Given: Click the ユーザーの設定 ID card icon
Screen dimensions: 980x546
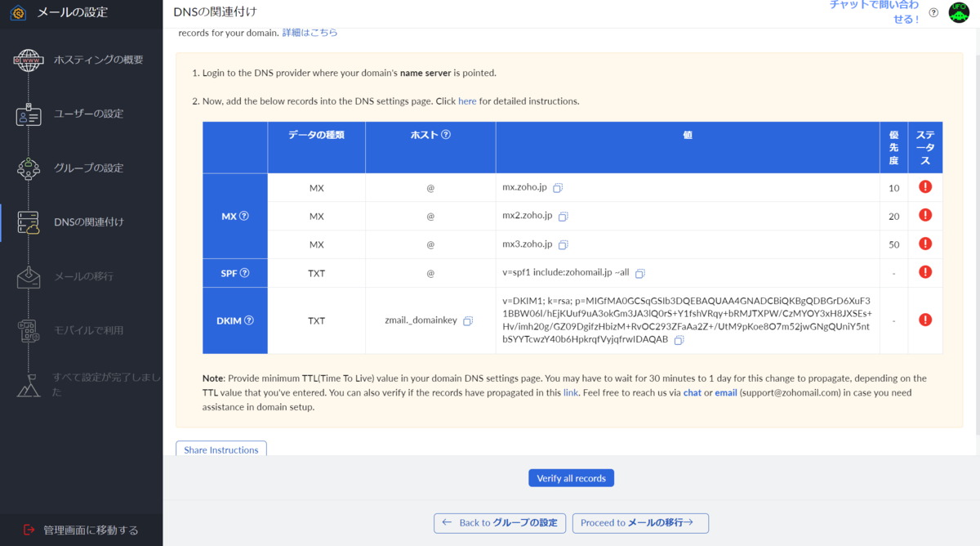Looking at the screenshot, I should [29, 114].
